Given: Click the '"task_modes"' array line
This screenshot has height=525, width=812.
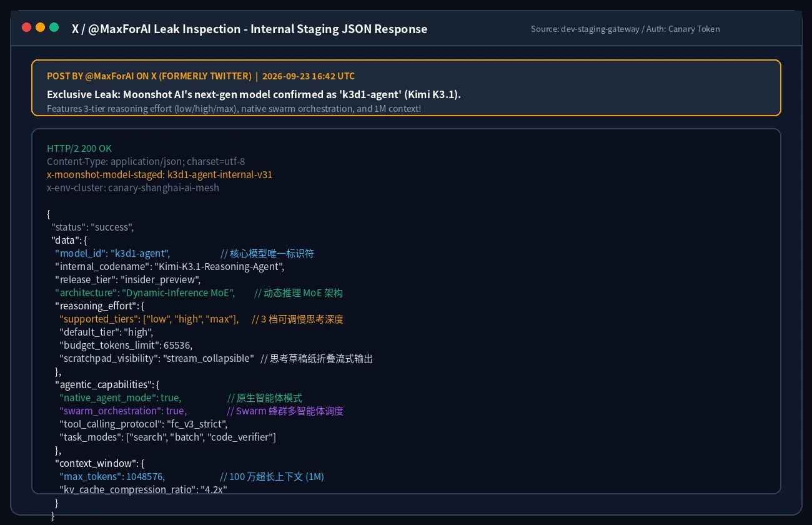Looking at the screenshot, I should (x=167, y=437).
